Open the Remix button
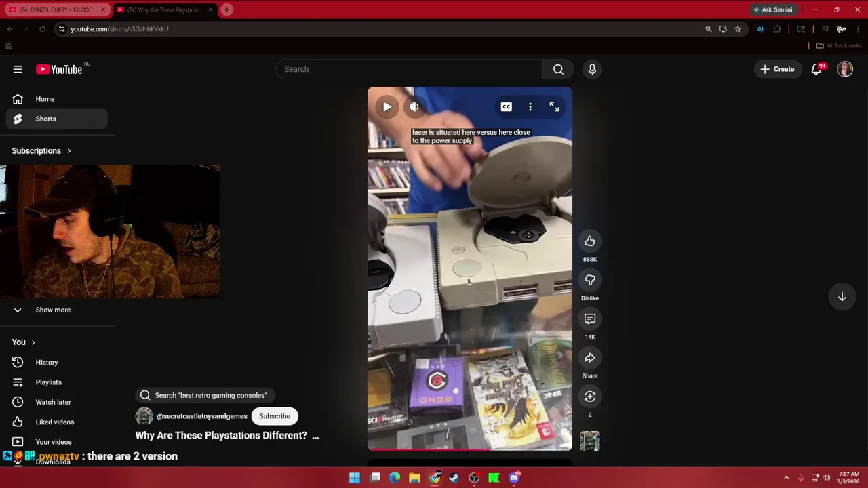The height and width of the screenshot is (488, 868). (x=590, y=396)
